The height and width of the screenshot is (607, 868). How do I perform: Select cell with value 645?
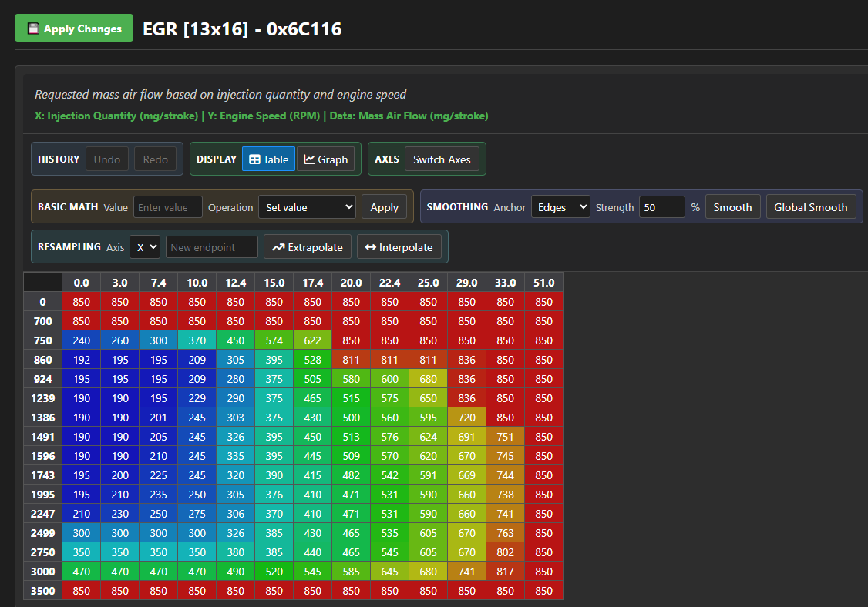click(x=389, y=572)
